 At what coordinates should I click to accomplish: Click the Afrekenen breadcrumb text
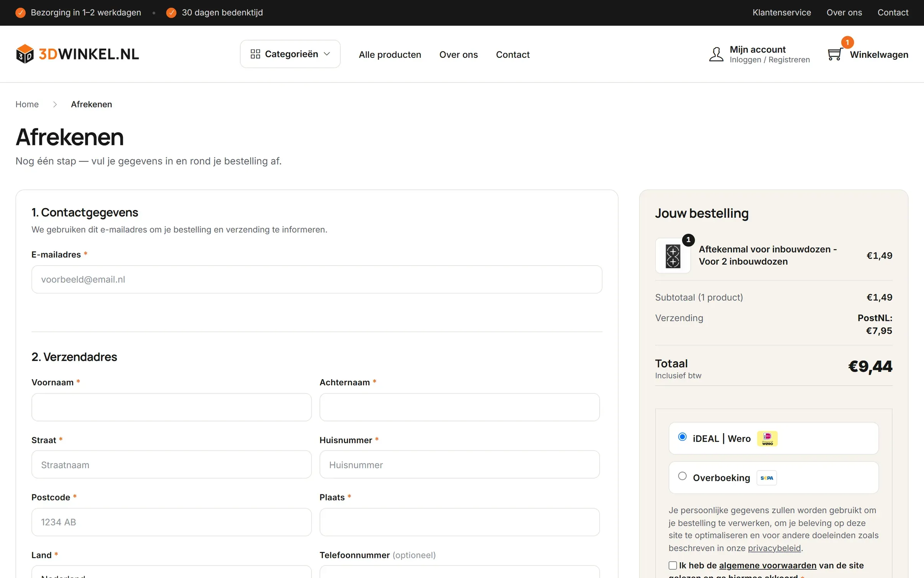91,104
